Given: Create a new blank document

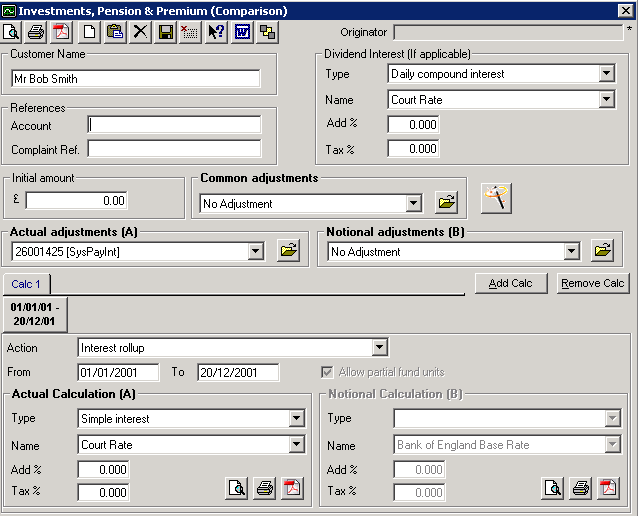Looking at the screenshot, I should pyautogui.click(x=90, y=32).
